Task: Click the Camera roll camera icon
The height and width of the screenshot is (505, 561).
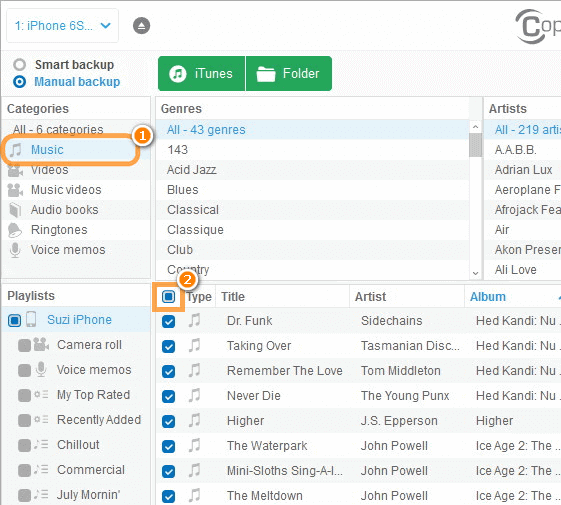Action: coord(41,344)
